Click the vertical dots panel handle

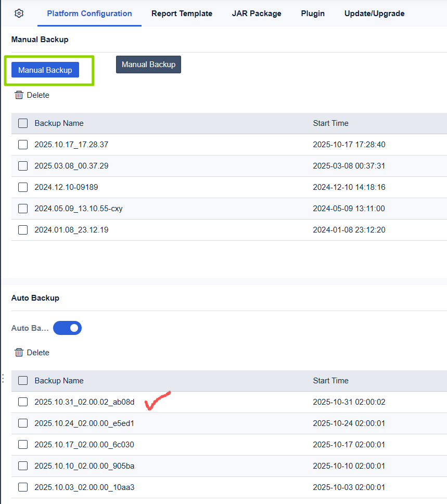click(x=3, y=378)
